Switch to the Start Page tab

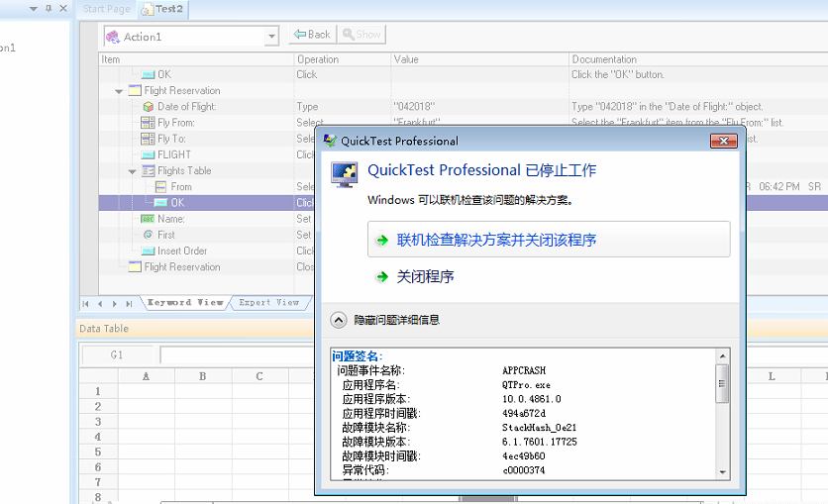pyautogui.click(x=106, y=9)
